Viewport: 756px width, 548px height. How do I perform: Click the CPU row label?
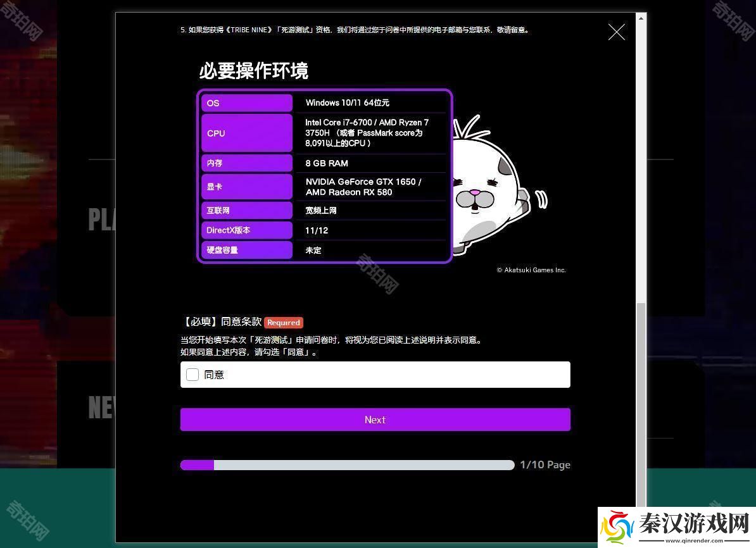tap(247, 133)
